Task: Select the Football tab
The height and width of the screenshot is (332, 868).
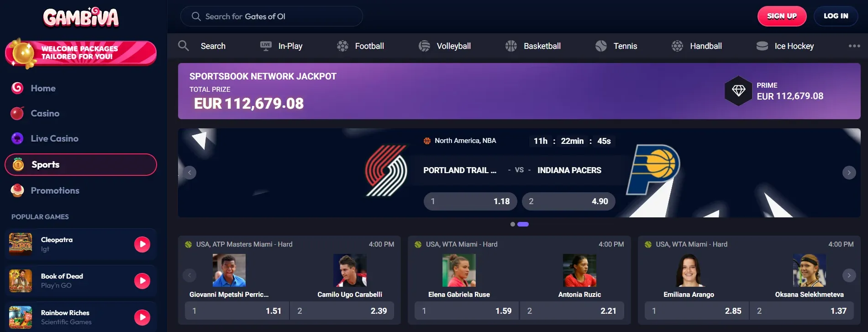Action: [369, 46]
